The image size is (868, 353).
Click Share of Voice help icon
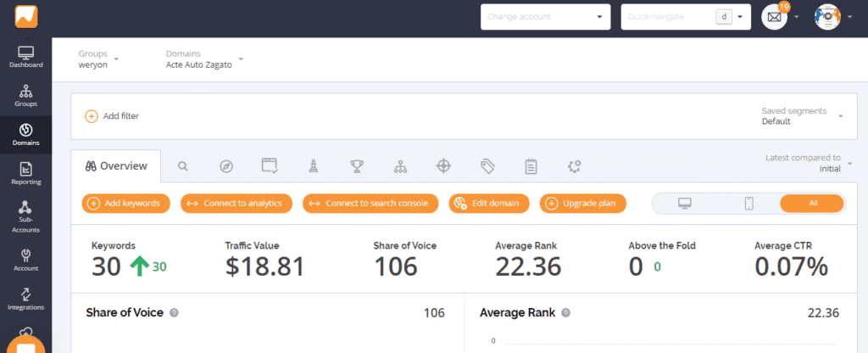click(x=174, y=313)
